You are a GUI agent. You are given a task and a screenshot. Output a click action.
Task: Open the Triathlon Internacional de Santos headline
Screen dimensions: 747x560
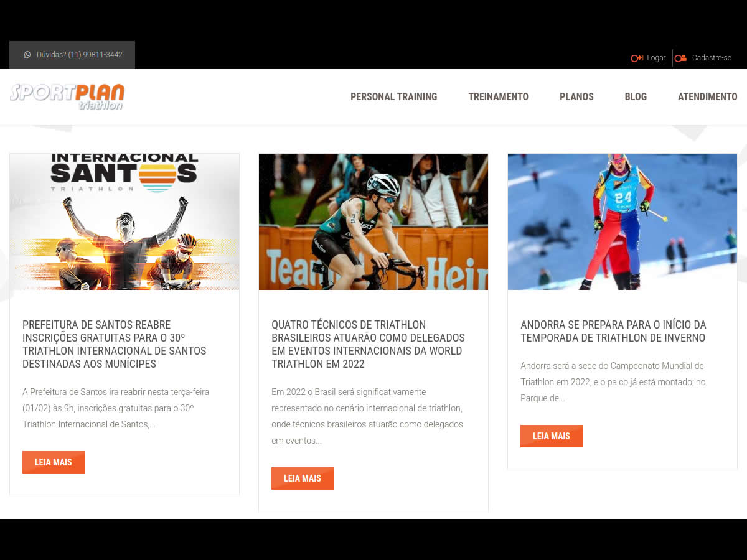pyautogui.click(x=114, y=338)
